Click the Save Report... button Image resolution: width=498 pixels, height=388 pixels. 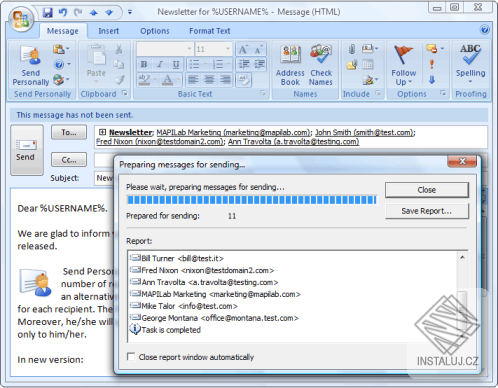(x=427, y=211)
